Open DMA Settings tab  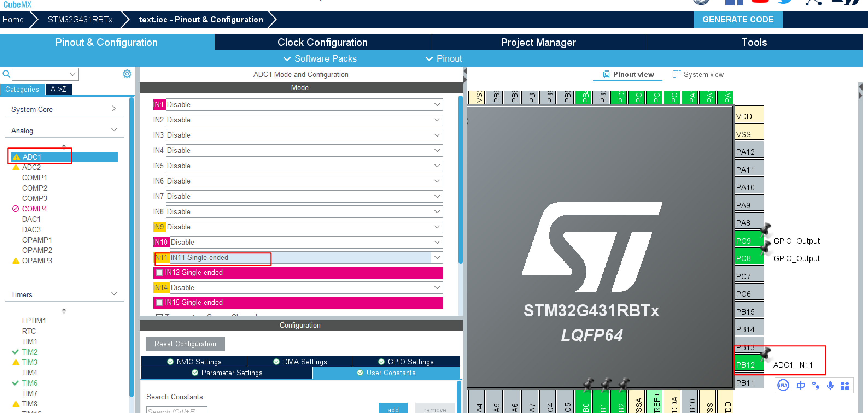click(300, 361)
